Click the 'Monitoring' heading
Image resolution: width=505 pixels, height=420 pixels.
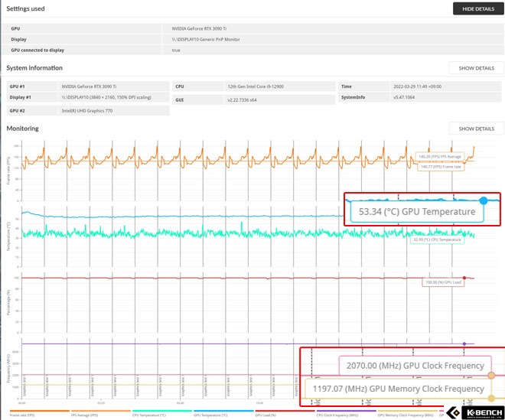22,129
